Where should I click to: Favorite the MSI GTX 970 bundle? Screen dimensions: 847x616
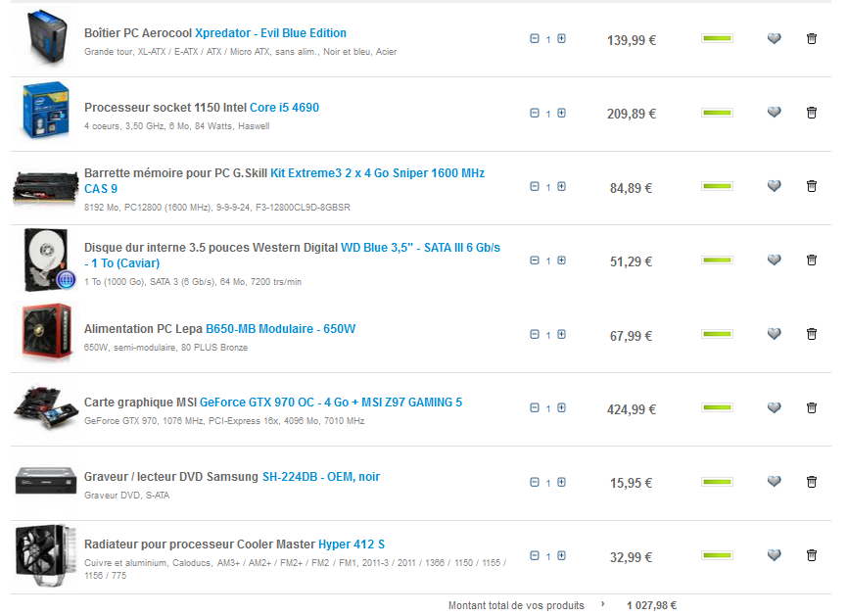[x=775, y=407]
